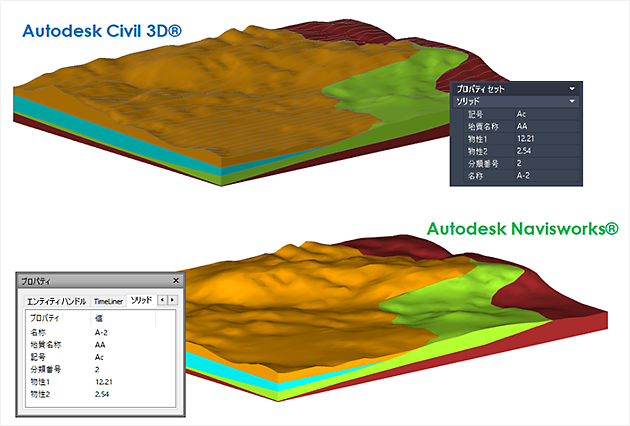The width and height of the screenshot is (630, 426).
Task: Click the left tab scroll arrow
Action: point(162,300)
